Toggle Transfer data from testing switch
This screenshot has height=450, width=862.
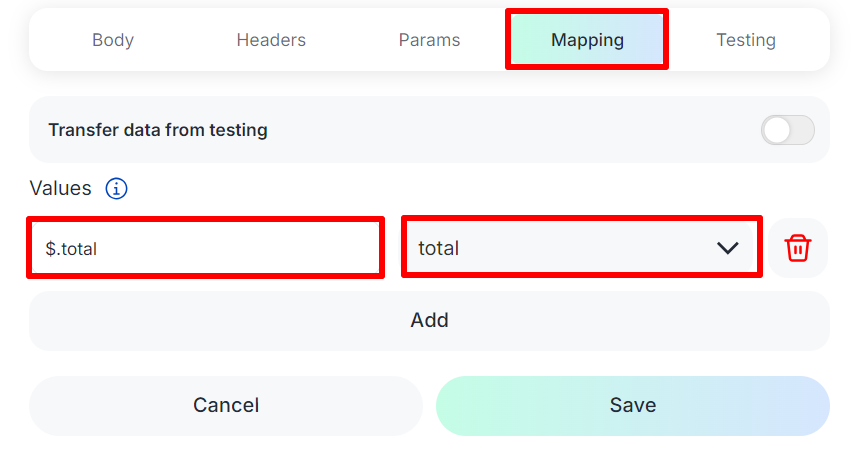[x=787, y=130]
